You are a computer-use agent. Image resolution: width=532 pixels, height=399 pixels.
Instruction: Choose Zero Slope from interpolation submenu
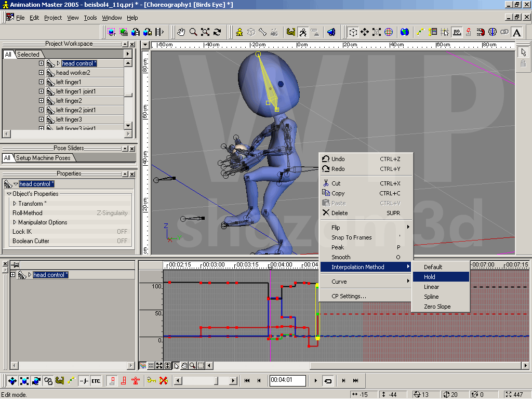[441, 307]
